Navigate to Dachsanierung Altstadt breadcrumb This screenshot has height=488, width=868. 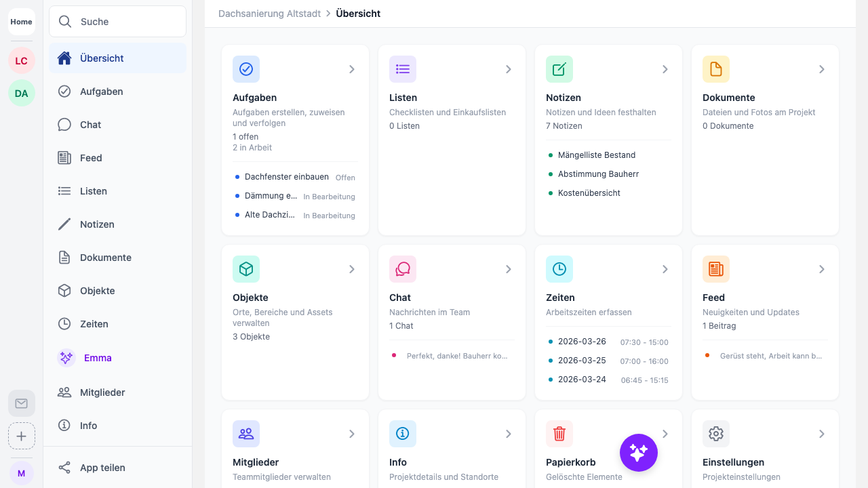pyautogui.click(x=269, y=14)
